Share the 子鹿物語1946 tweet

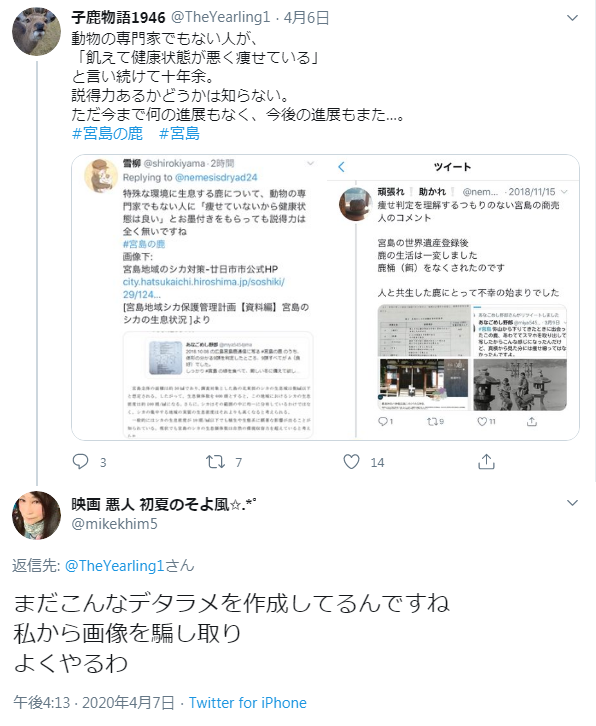pos(486,461)
